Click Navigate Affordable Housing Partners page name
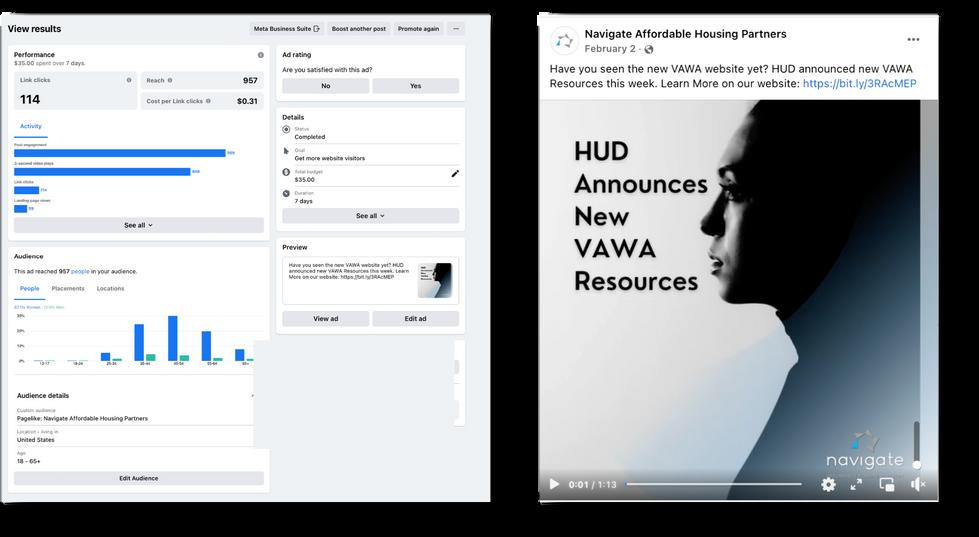Viewport: 979px width, 537px height. tap(685, 34)
